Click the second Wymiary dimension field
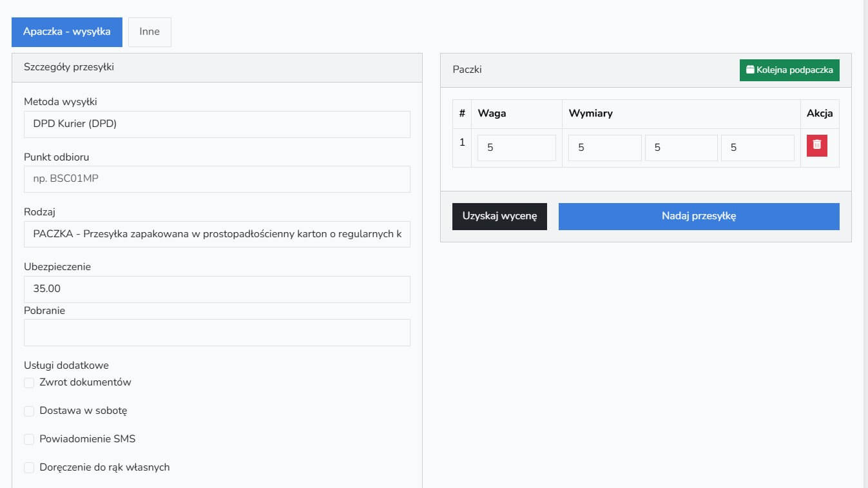 pos(681,148)
